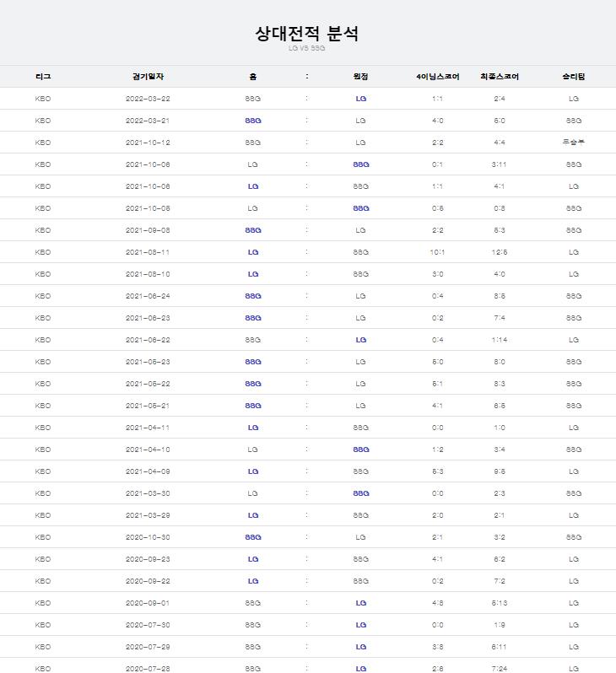Screen dimensions: 616x673
Task: Click the final score 3:11 cell
Action: pyautogui.click(x=500, y=164)
